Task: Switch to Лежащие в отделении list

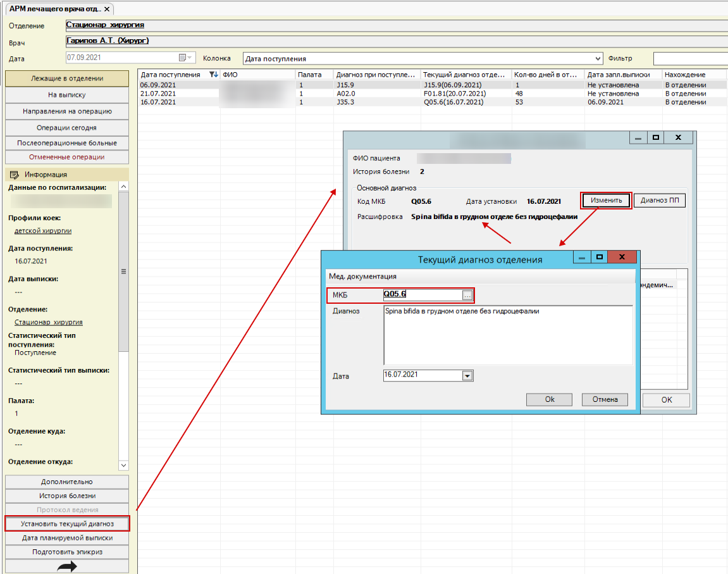Action: 67,78
